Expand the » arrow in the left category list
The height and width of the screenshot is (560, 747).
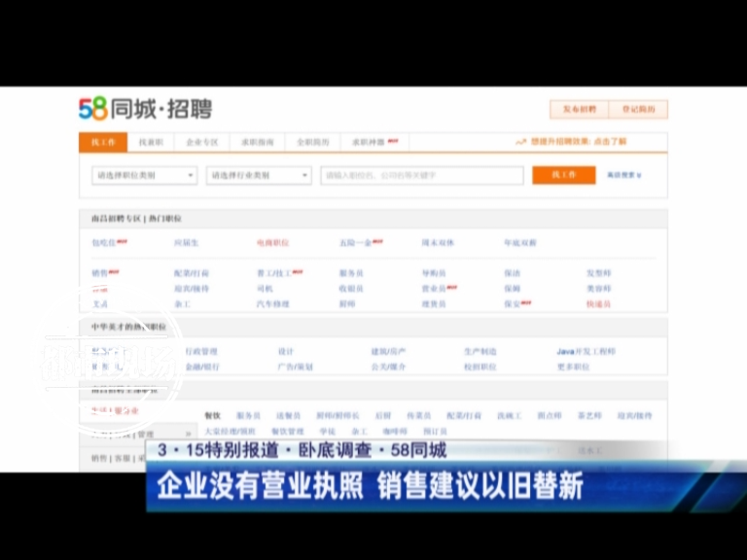pos(188,434)
